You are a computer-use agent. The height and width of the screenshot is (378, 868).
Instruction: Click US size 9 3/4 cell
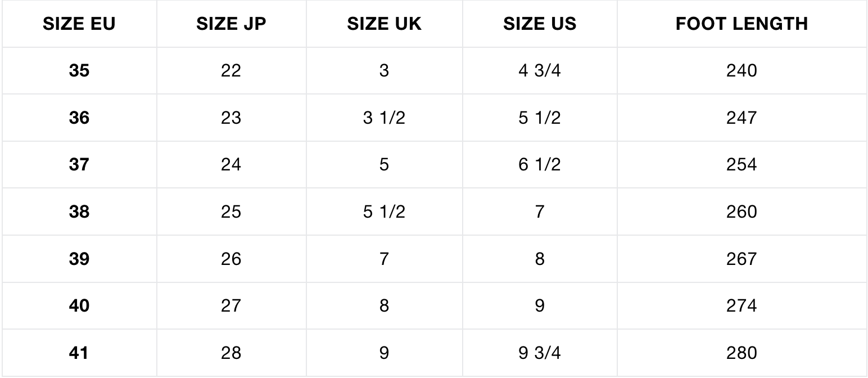point(540,353)
